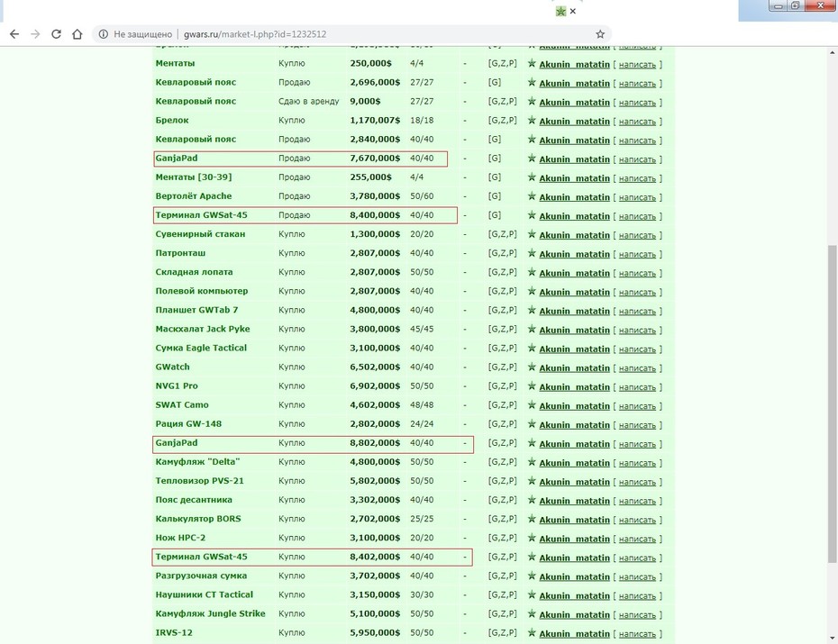Click the star icon in the Брелок row
Viewport: 838px width, 644px height.
532,120
